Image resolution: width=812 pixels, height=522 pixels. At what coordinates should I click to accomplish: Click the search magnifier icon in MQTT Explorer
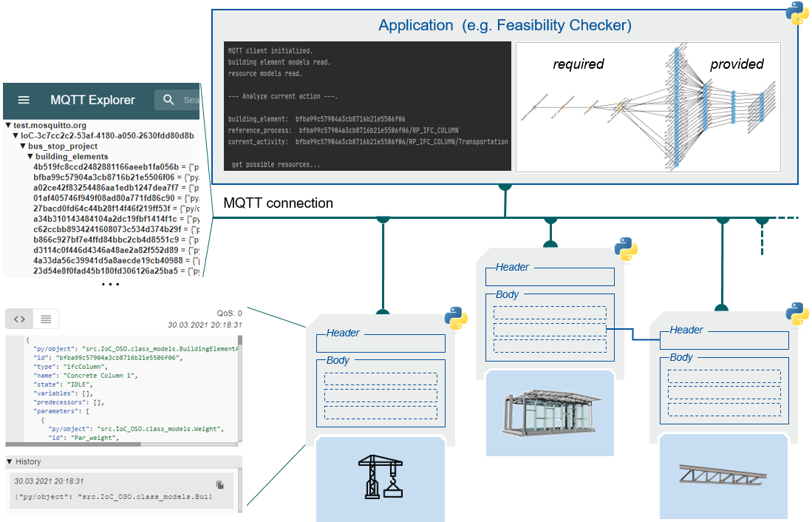pos(168,100)
